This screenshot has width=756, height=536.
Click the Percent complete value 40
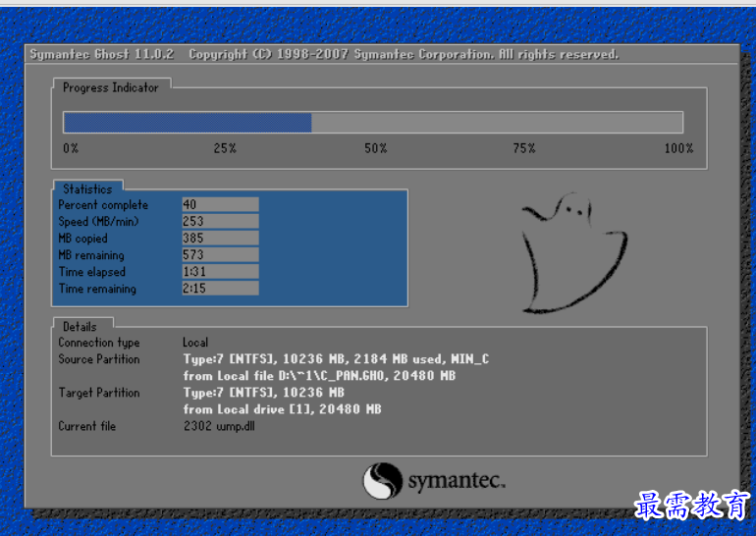tap(220, 204)
